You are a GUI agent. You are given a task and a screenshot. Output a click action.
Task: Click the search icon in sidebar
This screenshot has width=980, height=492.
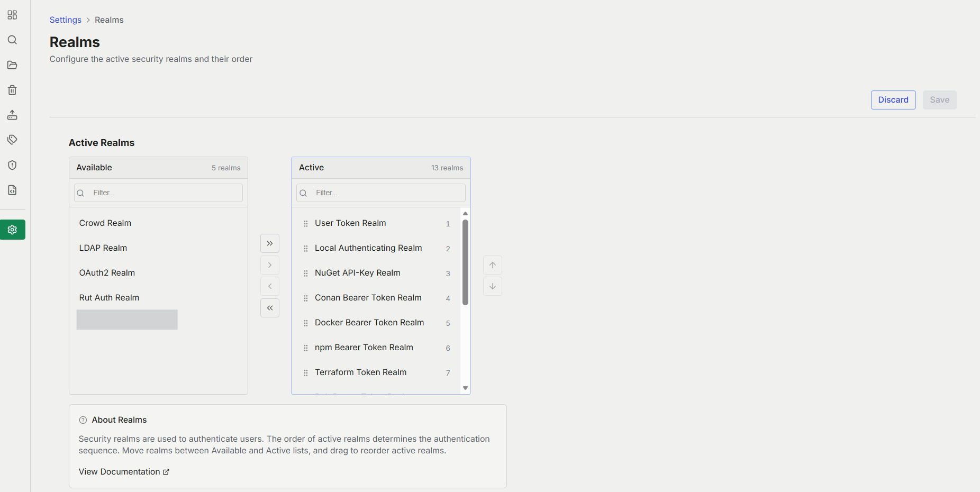click(x=12, y=40)
